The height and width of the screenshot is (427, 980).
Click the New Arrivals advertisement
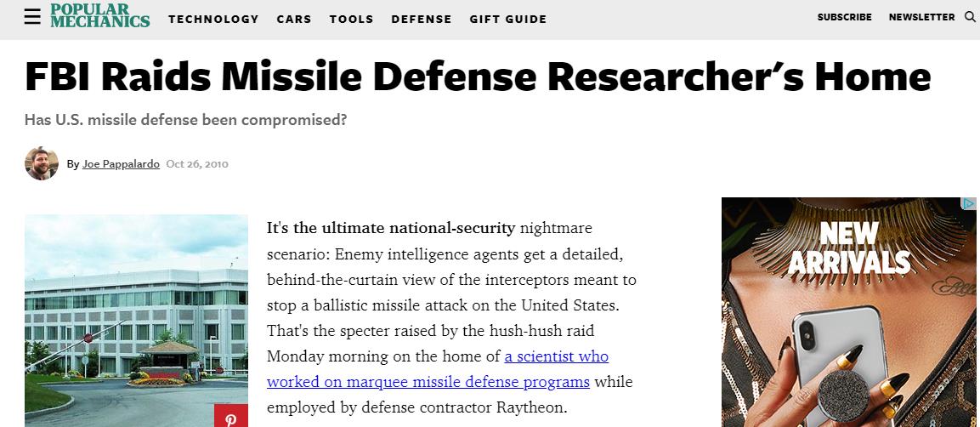pyautogui.click(x=849, y=312)
